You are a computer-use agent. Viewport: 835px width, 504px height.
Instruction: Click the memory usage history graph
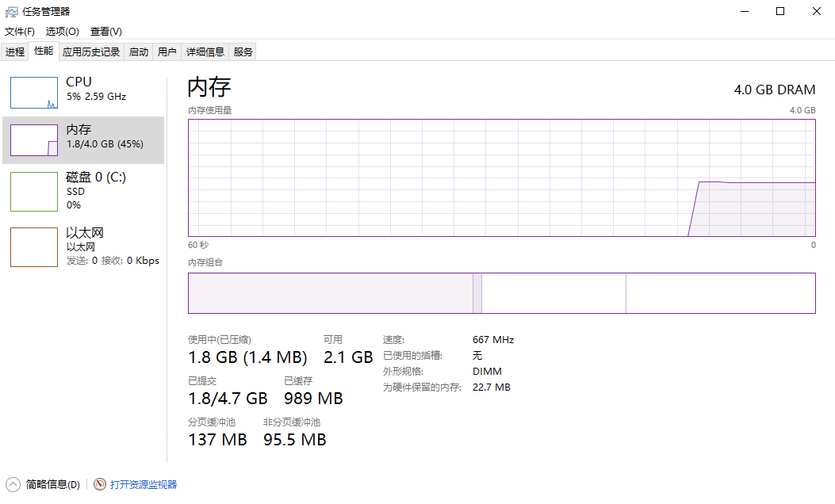(502, 178)
